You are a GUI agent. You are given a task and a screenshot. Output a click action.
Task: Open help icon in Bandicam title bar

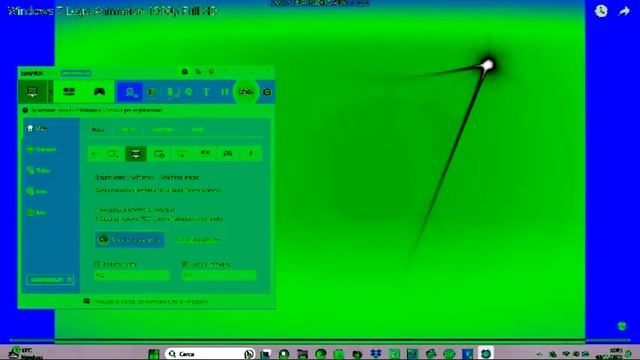pos(211,72)
